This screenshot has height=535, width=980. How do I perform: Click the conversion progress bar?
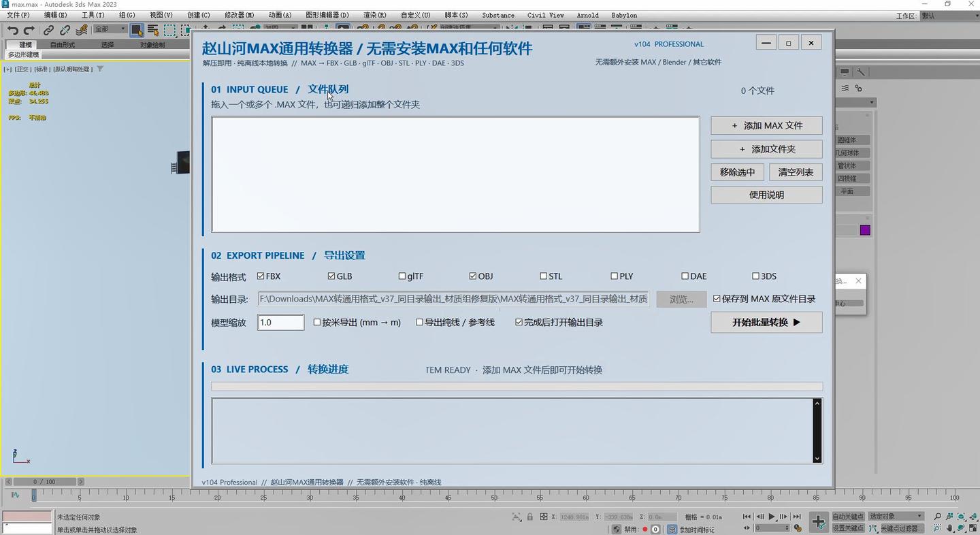517,387
